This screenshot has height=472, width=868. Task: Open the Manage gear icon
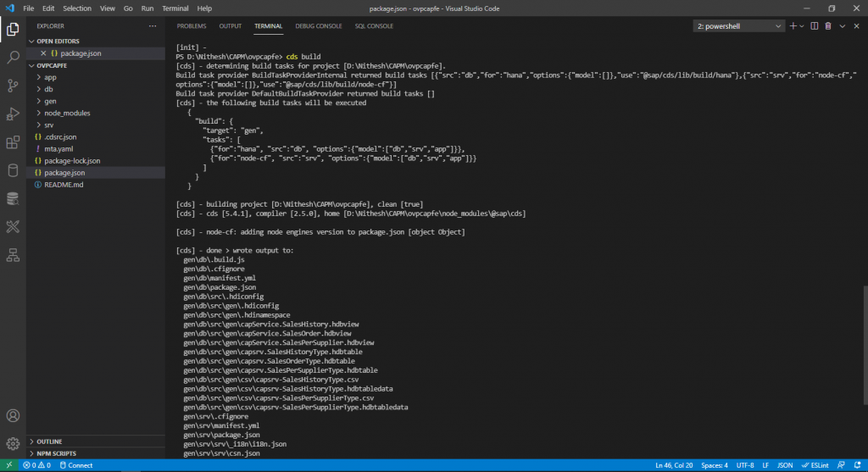[13, 443]
